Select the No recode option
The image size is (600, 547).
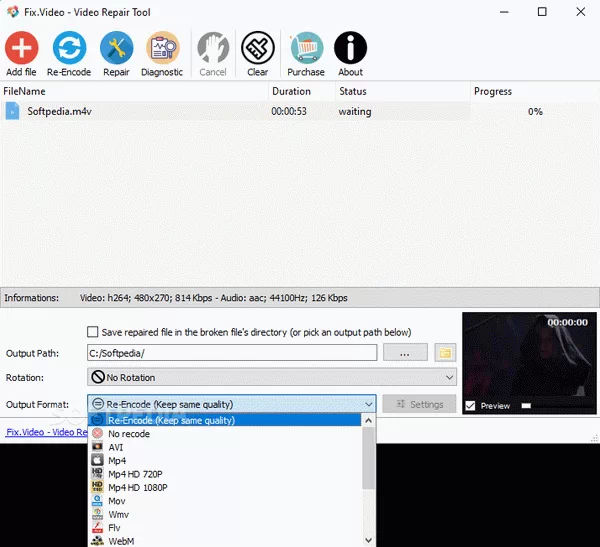225,434
